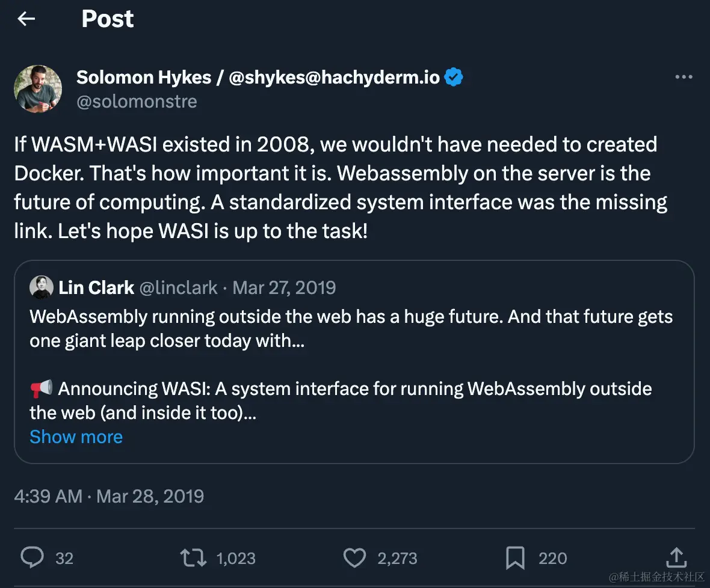Click the Mar 27, 2019 quoted tweet date
Image resolution: width=710 pixels, height=588 pixels.
coord(284,287)
